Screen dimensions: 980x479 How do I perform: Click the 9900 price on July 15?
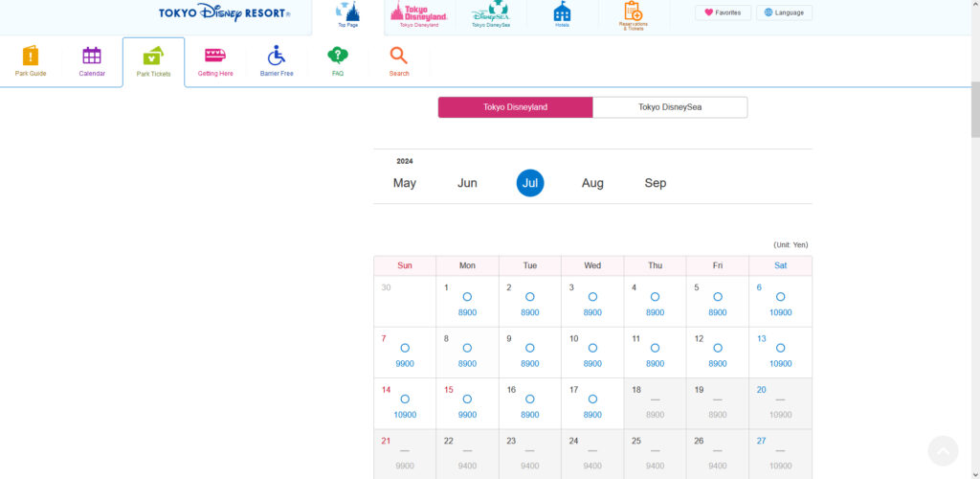point(467,415)
